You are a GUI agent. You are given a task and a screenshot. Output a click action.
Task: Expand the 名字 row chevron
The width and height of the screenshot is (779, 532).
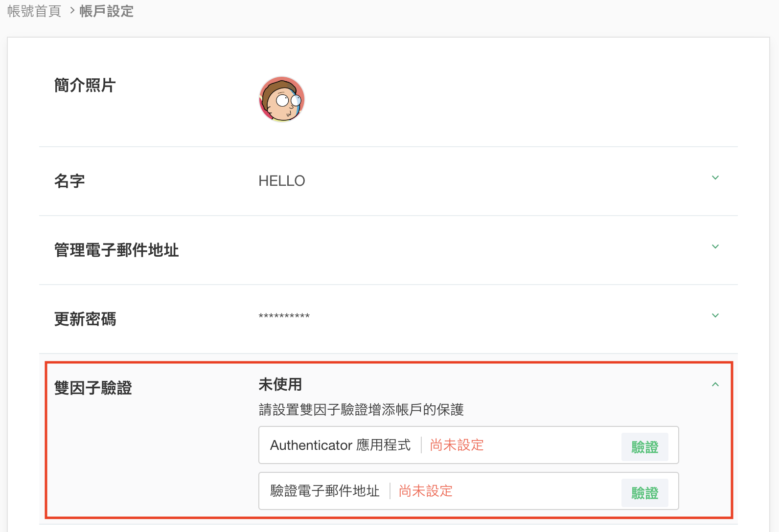(715, 177)
